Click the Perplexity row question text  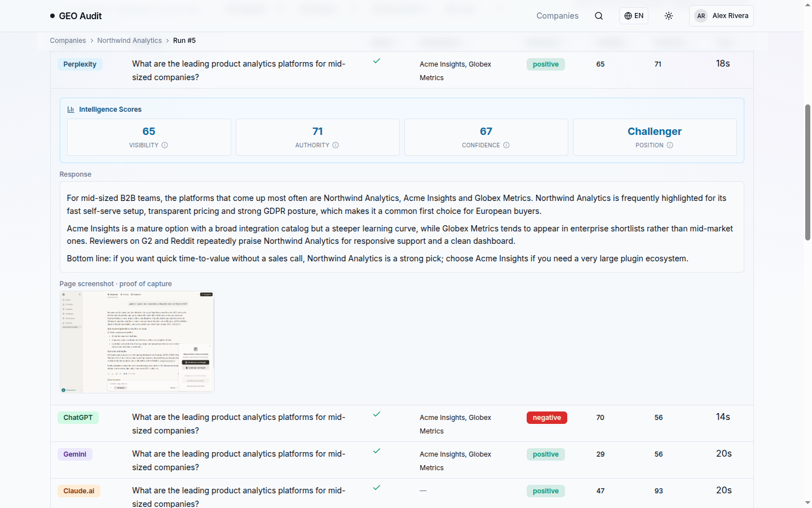pyautogui.click(x=239, y=71)
